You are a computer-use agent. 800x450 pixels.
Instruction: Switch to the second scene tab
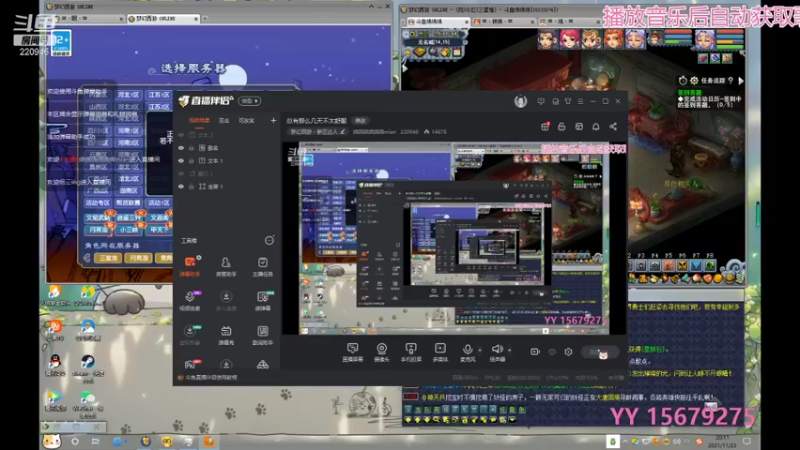[x=224, y=121]
